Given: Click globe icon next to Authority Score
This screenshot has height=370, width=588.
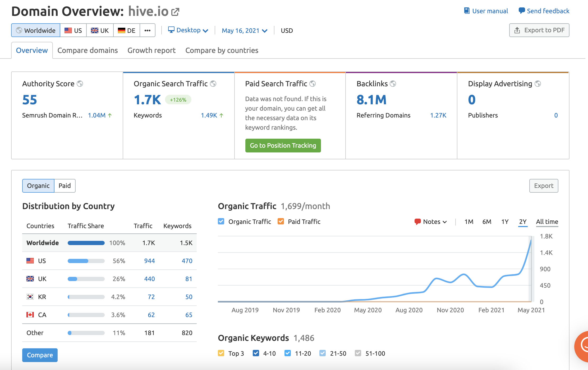Looking at the screenshot, I should [x=80, y=84].
